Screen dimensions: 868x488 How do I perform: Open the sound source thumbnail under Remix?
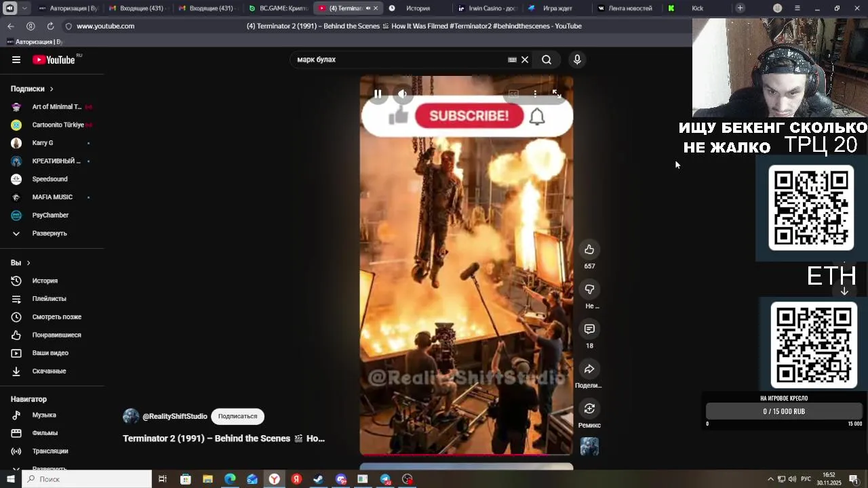(589, 447)
